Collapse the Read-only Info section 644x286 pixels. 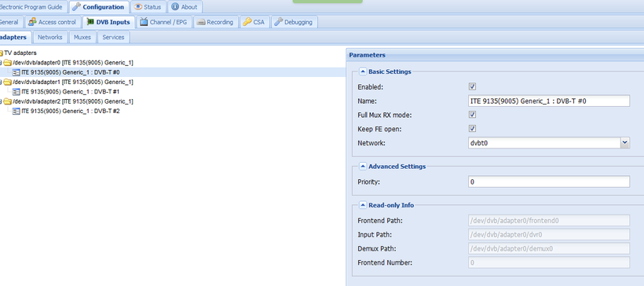tap(363, 205)
